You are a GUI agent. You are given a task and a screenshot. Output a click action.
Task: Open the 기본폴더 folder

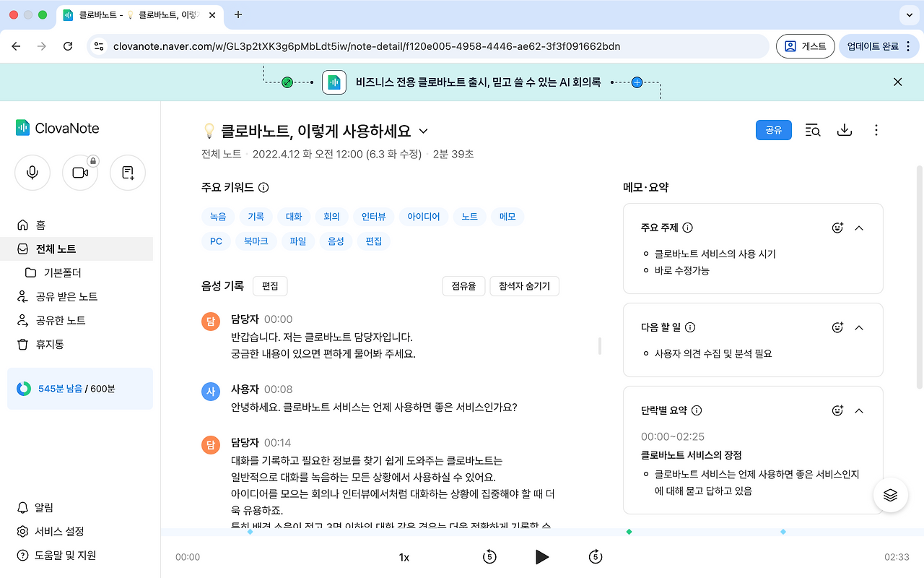77,272
